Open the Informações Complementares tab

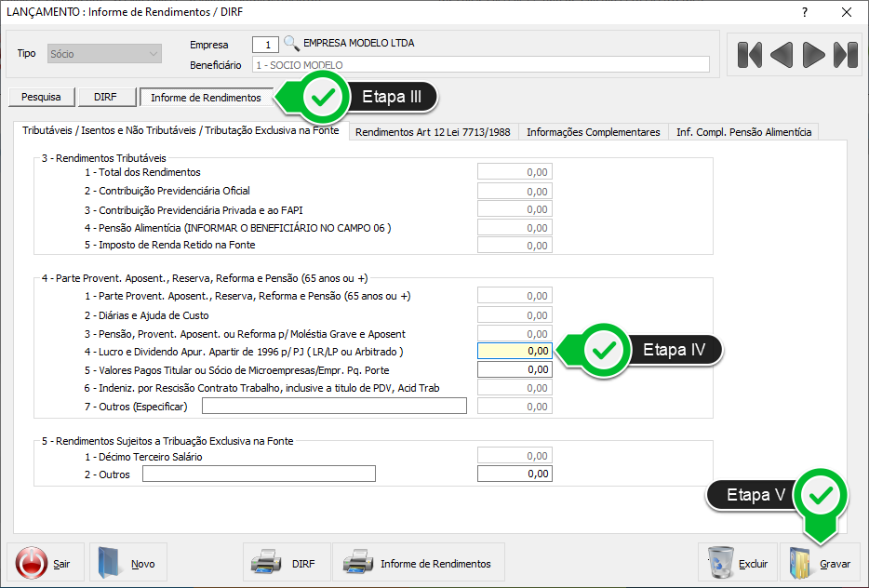point(593,132)
